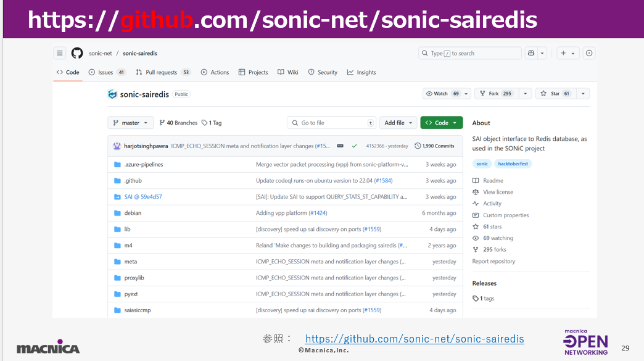Open the debian folder icon
The height and width of the screenshot is (361, 644).
point(117,213)
